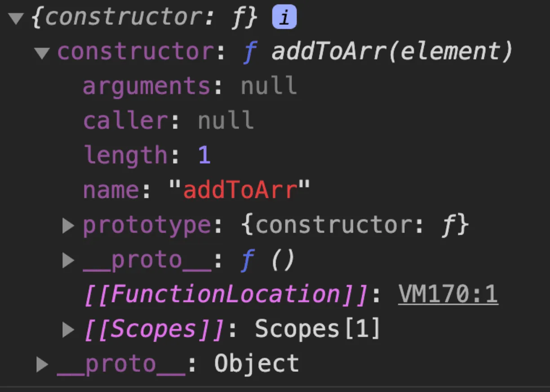Expand the [[Scopes]] disclosure triangle
550x392 pixels.
coord(68,330)
